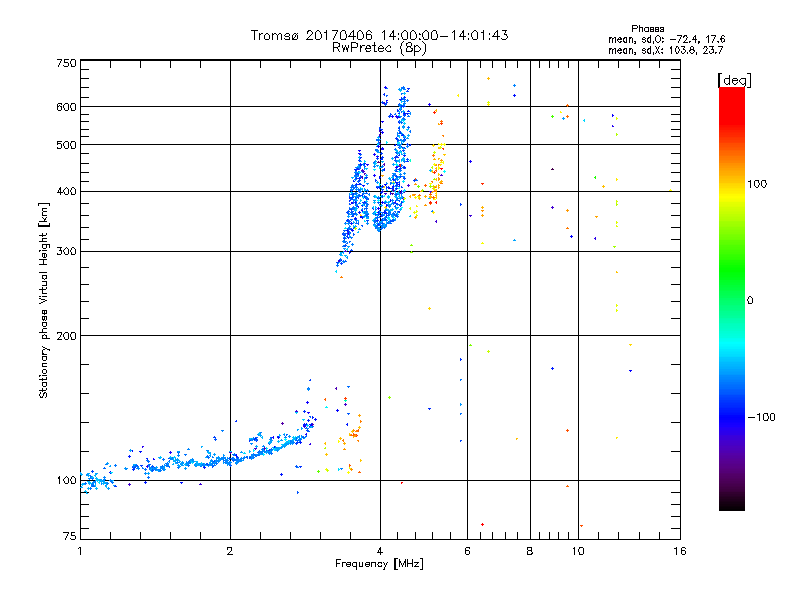This screenshot has height=600, width=800.
Task: Click the -100 label on the color bar
Action: [762, 417]
